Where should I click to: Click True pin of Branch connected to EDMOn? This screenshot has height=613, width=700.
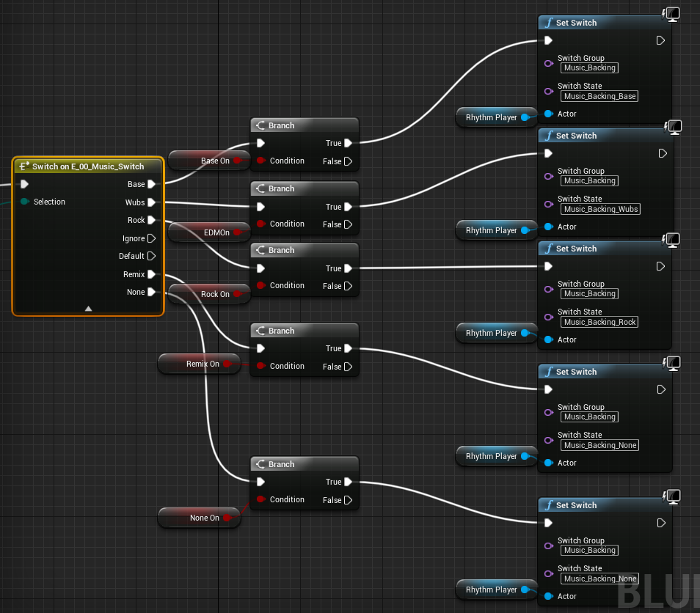click(x=349, y=207)
